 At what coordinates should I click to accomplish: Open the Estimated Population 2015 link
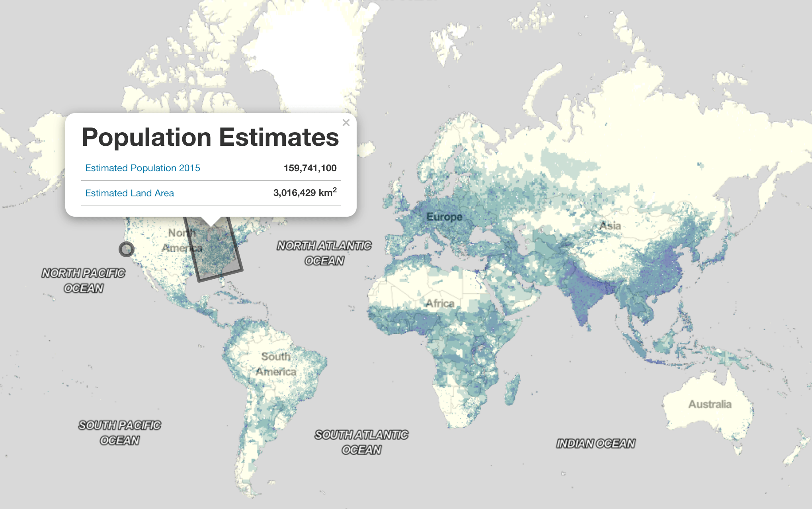click(142, 168)
